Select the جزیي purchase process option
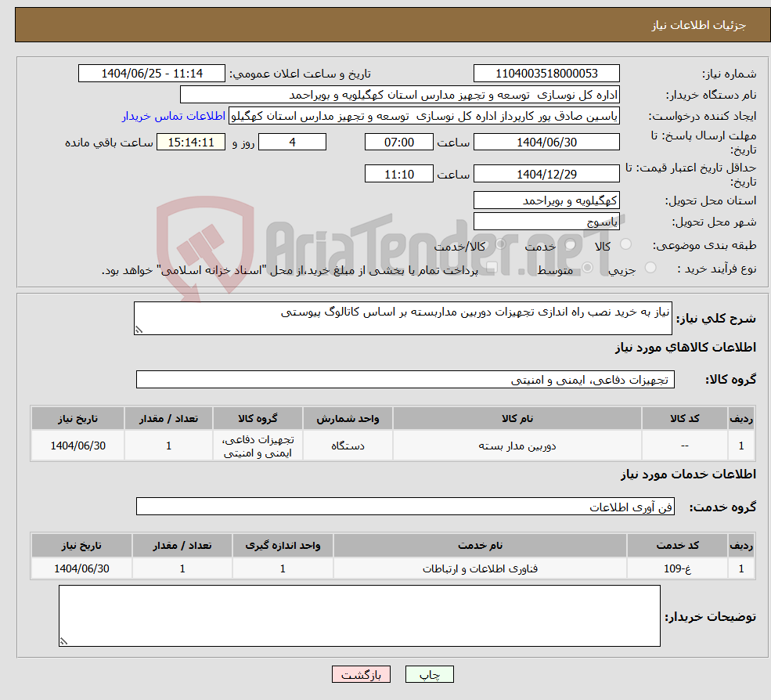This screenshot has width=771, height=700. (650, 268)
